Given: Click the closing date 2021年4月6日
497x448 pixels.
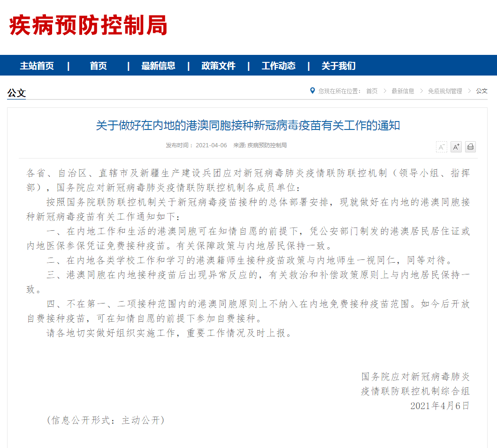Looking at the screenshot, I should point(440,406).
